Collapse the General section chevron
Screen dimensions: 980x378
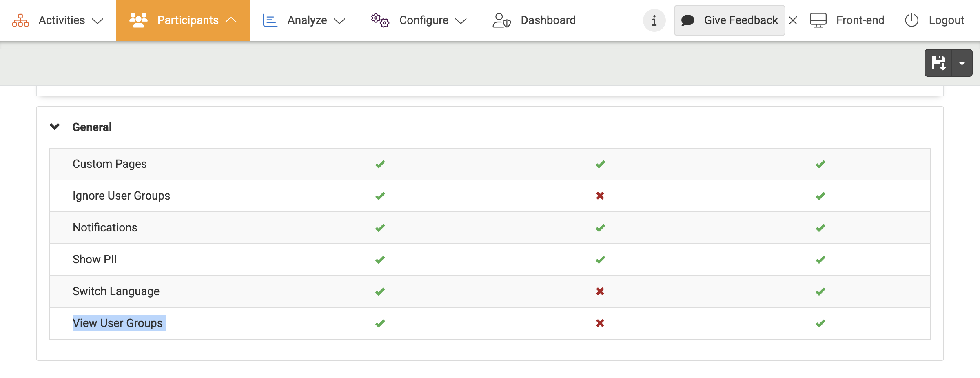tap(55, 127)
